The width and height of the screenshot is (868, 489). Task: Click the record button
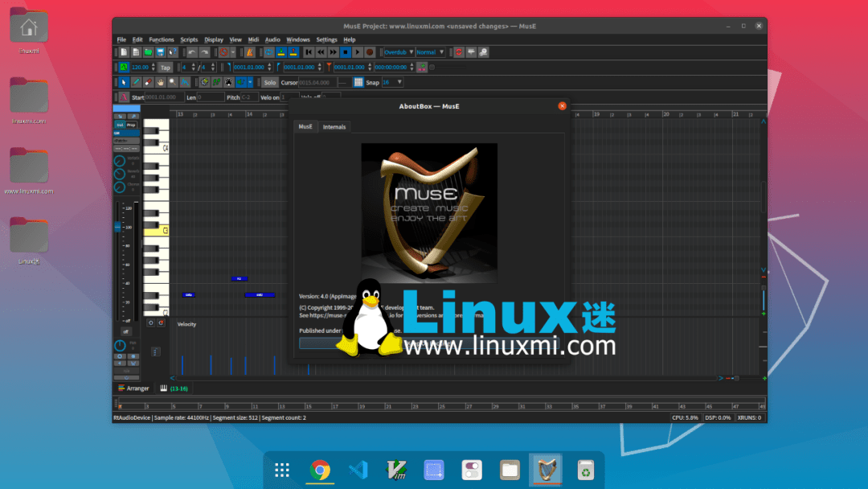(x=370, y=52)
